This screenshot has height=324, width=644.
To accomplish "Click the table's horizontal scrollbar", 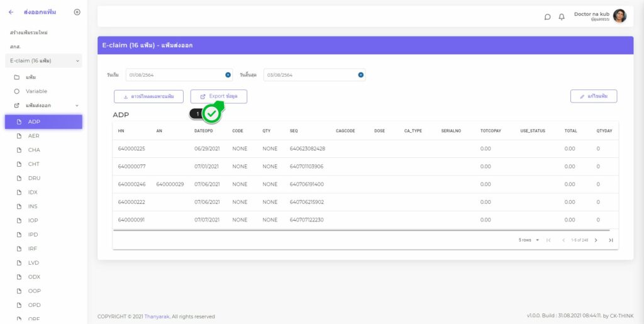I will 365,230.
